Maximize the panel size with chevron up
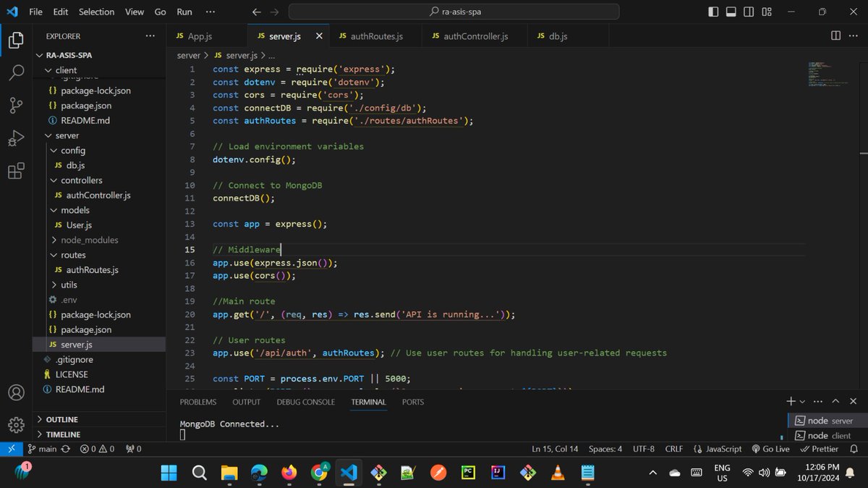Viewport: 868px width, 488px height. [x=836, y=401]
